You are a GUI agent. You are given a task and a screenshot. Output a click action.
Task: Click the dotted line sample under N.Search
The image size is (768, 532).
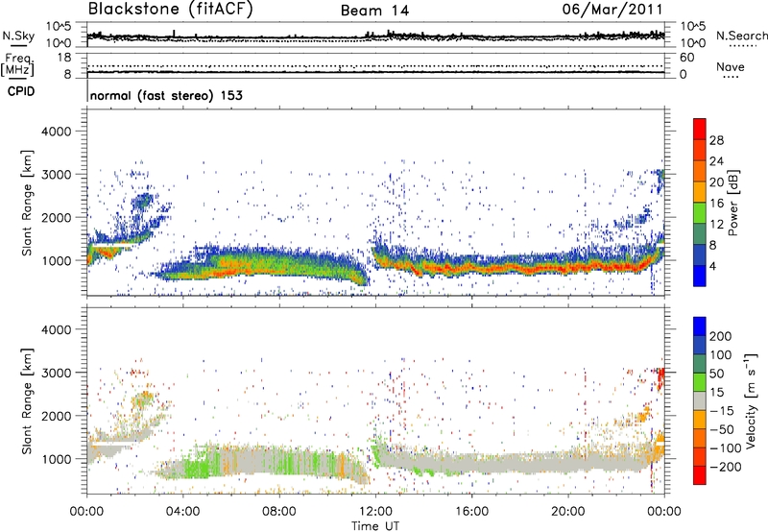[x=743, y=46]
